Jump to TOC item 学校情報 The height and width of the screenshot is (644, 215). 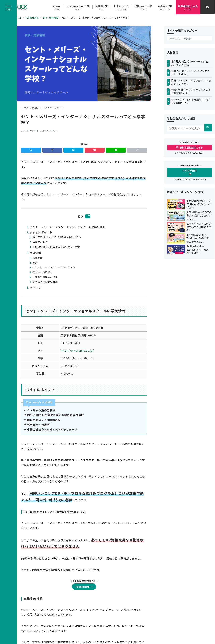pyautogui.click(x=68, y=227)
